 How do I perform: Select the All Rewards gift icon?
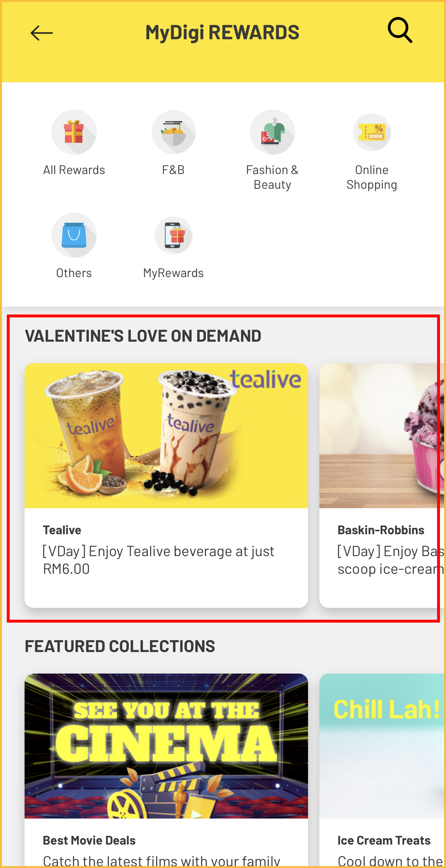tap(74, 132)
